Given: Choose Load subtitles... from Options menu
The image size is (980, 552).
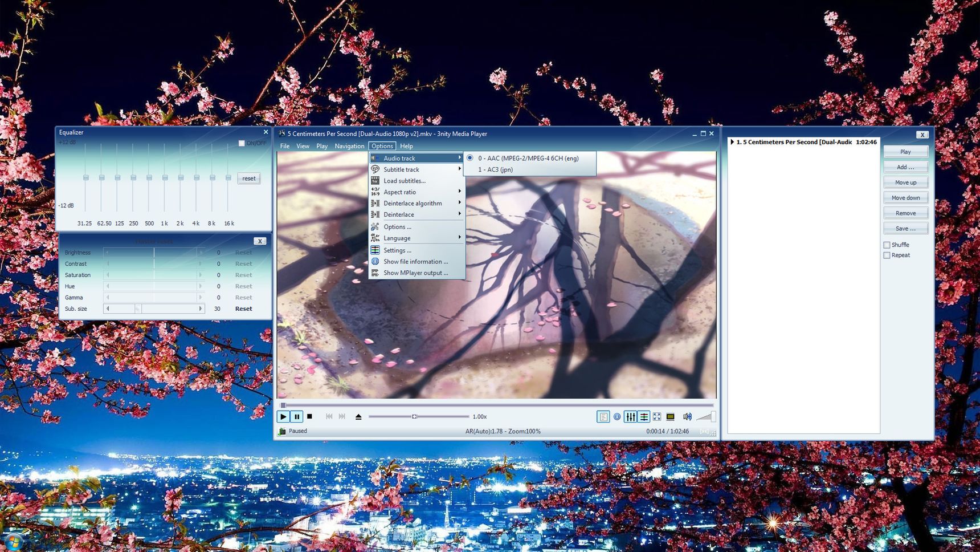Looking at the screenshot, I should click(x=417, y=181).
